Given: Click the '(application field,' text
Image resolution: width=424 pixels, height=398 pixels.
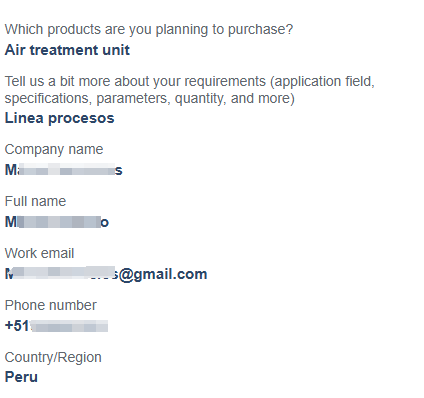Looking at the screenshot, I should [322, 82].
